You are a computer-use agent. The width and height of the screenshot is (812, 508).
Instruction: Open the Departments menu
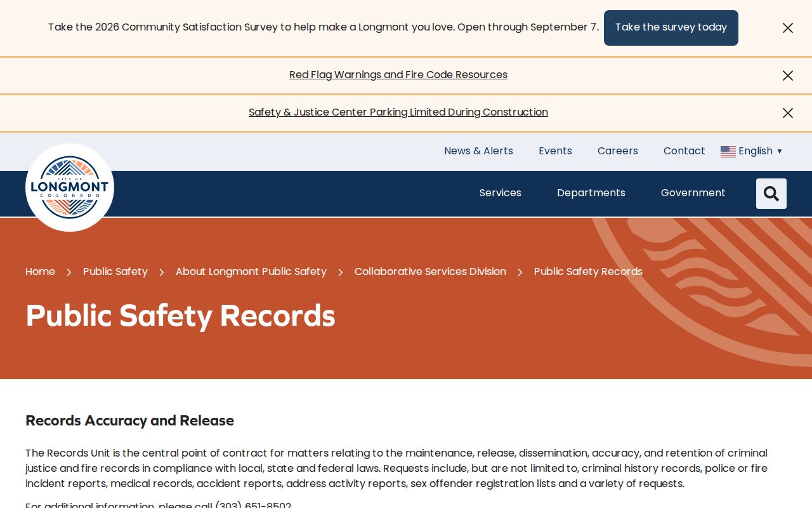(591, 193)
